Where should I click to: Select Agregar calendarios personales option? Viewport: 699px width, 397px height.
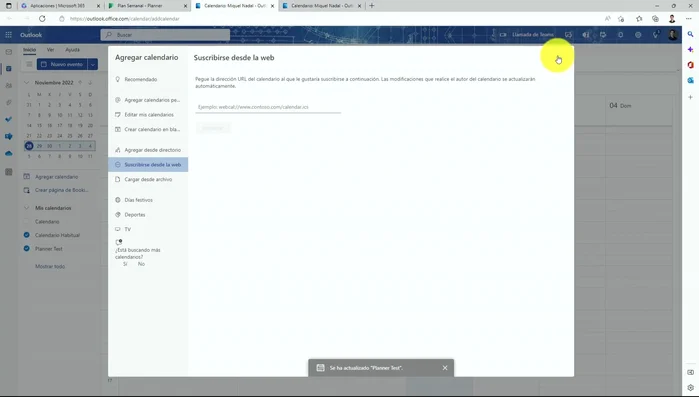point(148,100)
